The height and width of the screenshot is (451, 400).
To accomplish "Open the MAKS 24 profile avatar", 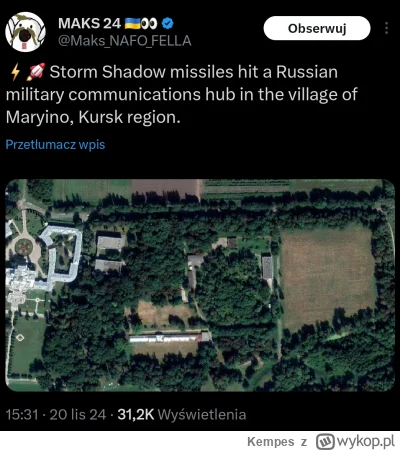I will click(25, 32).
